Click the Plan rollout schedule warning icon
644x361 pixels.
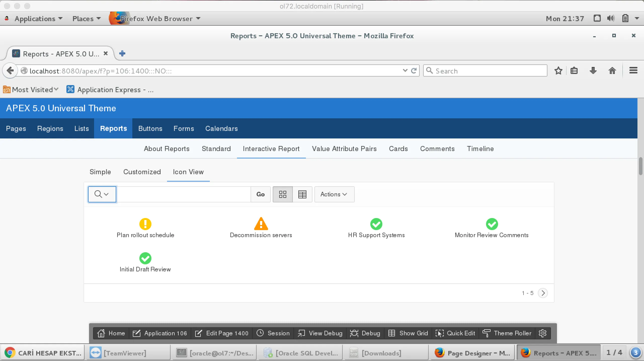tap(145, 224)
